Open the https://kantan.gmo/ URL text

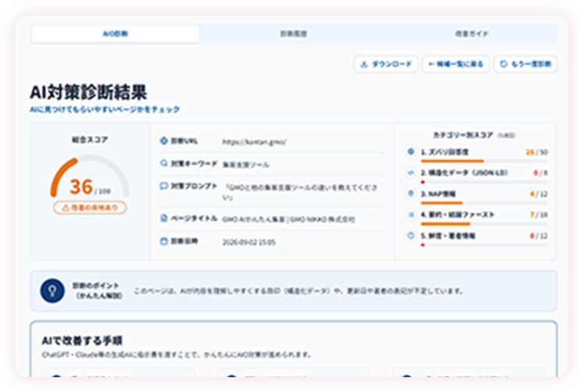[x=254, y=141]
